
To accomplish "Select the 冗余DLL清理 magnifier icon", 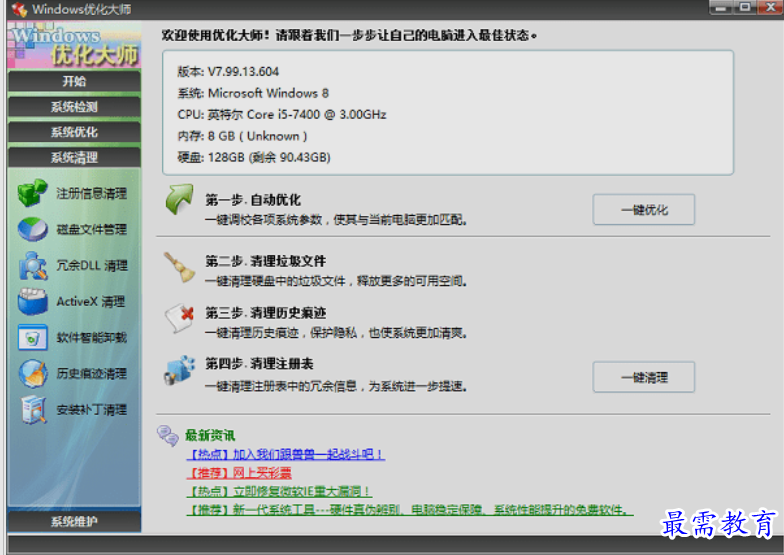I will [x=32, y=266].
